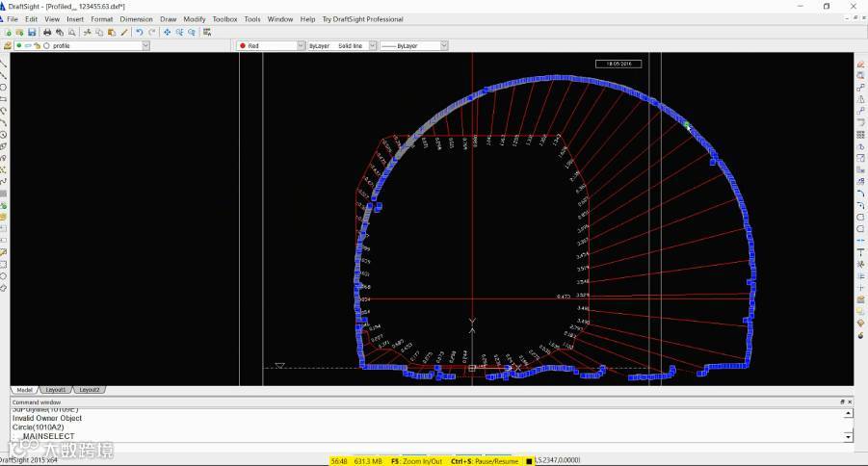Open the Dimension menu
This screenshot has height=466, width=868.
pos(136,19)
